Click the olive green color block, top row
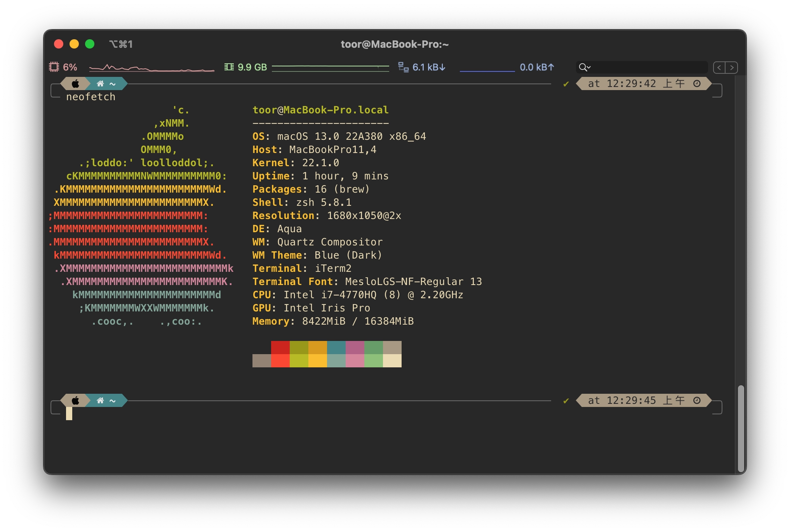The image size is (790, 532). (x=299, y=348)
